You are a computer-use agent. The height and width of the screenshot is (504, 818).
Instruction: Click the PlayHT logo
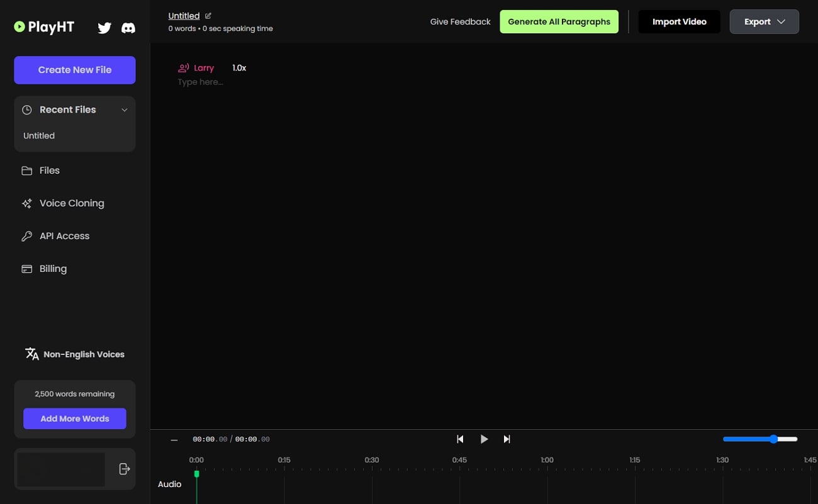44,27
